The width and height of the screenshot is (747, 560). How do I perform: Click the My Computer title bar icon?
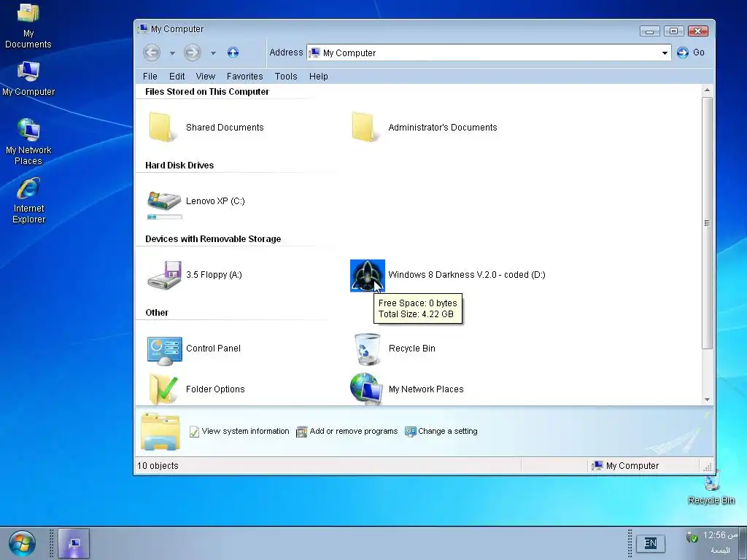point(142,28)
